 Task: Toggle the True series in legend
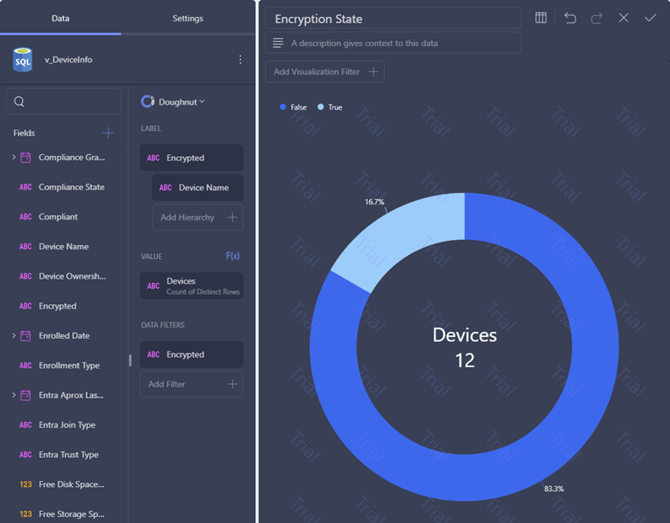(x=329, y=107)
